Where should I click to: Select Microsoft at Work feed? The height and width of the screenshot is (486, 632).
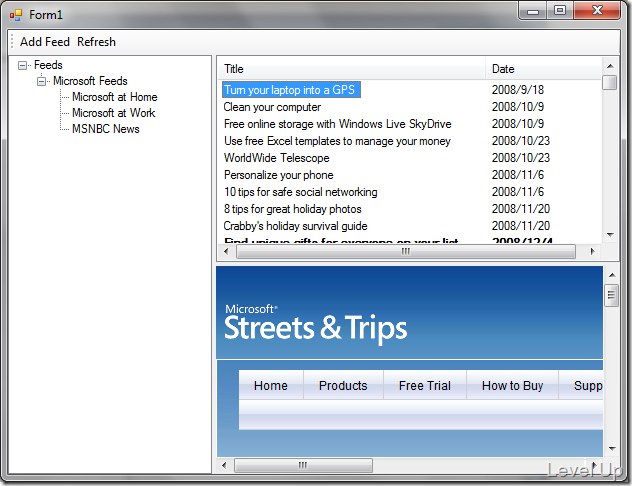coord(114,113)
